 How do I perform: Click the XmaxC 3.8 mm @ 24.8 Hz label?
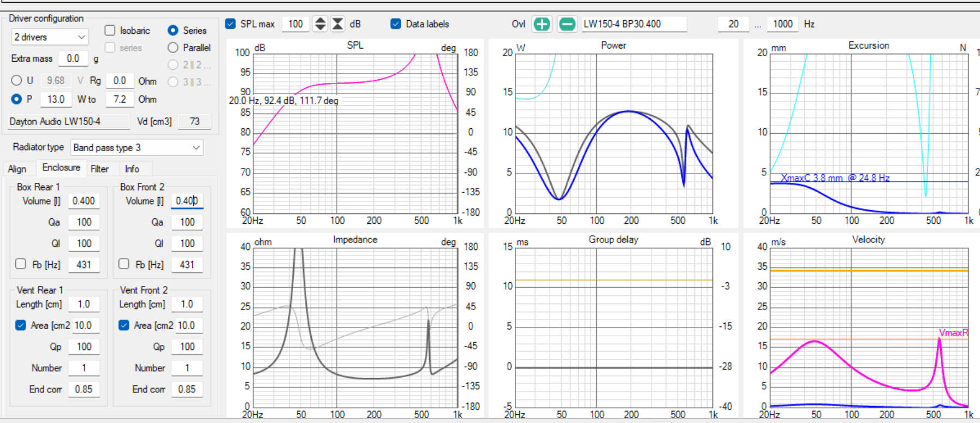point(835,178)
